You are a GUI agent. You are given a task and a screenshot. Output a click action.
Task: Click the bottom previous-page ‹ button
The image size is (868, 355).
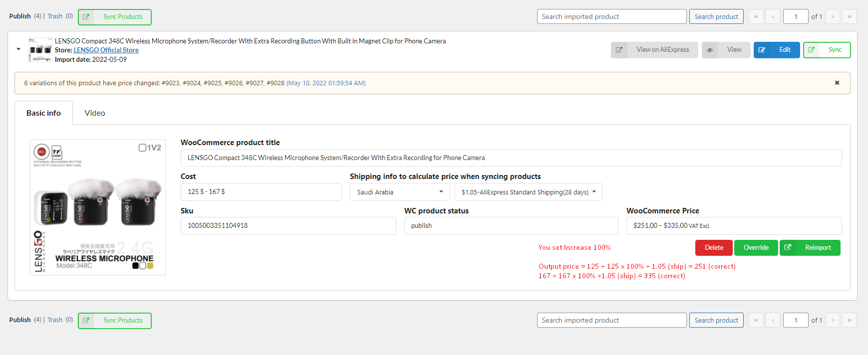point(773,320)
